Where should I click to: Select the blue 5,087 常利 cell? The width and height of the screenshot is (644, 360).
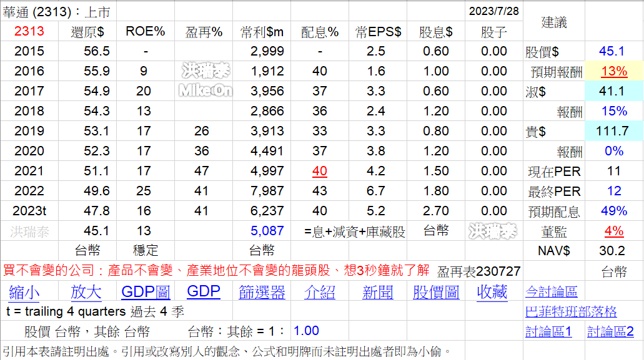[267, 231]
